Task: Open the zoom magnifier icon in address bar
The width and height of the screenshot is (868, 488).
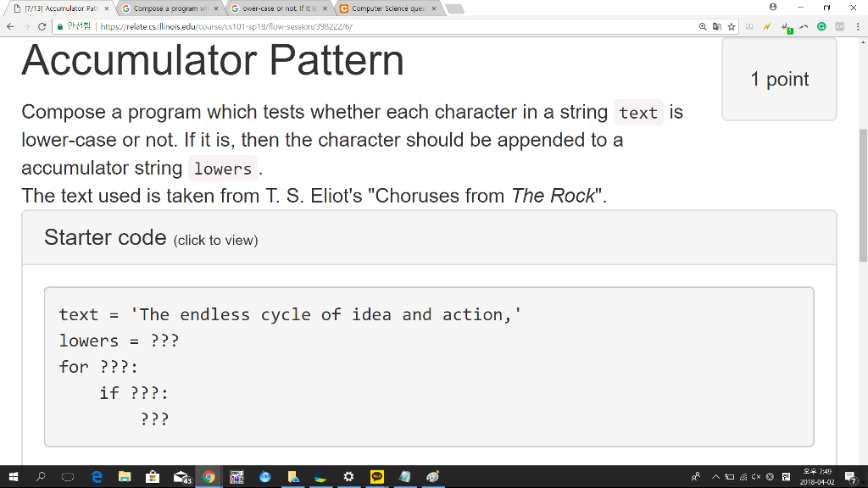Action: 704,26
